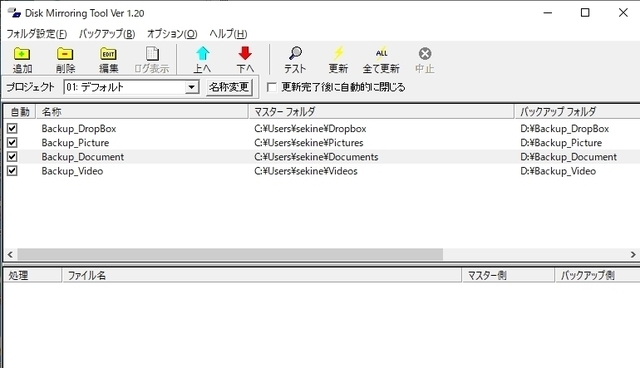Minimize the Disk Mirroring Tool window
Viewport: 640px width, 368px height.
pyautogui.click(x=547, y=13)
